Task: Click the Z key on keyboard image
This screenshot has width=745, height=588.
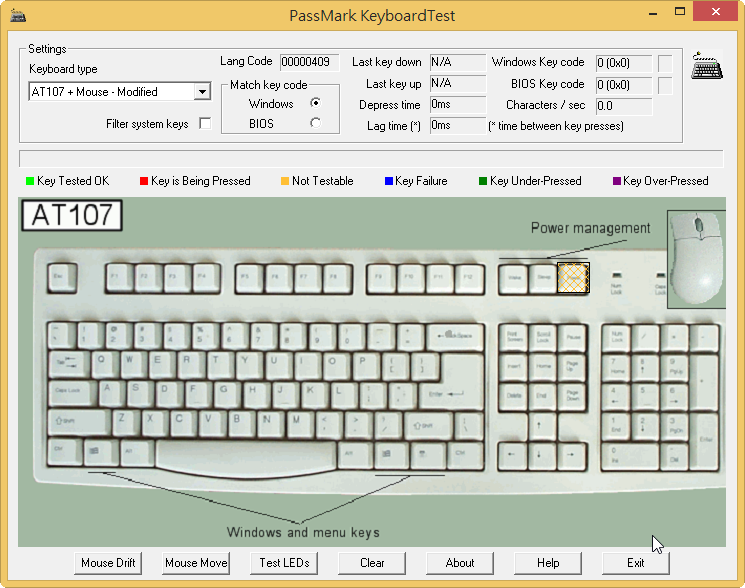Action: pyautogui.click(x=125, y=422)
